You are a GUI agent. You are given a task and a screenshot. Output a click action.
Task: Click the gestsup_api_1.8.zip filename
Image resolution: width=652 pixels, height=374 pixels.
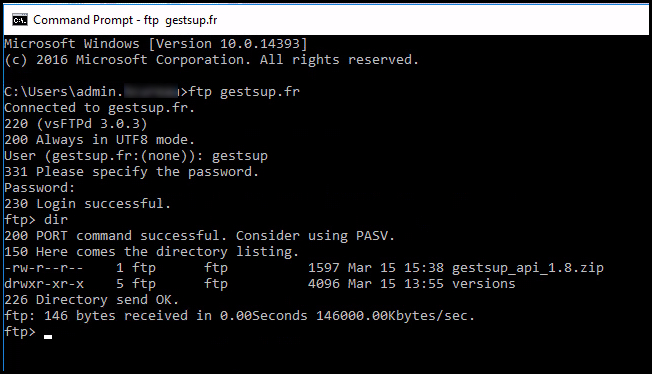[528, 268]
